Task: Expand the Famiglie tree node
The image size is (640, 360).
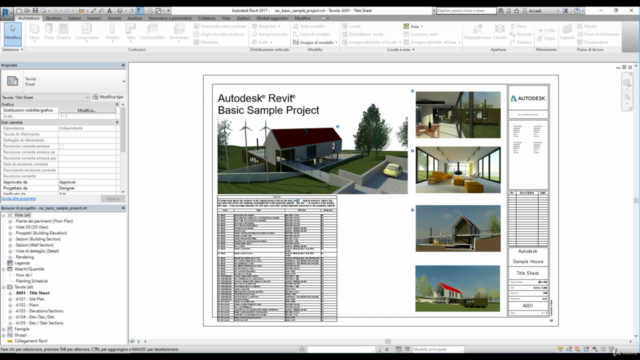Action: 4,329
